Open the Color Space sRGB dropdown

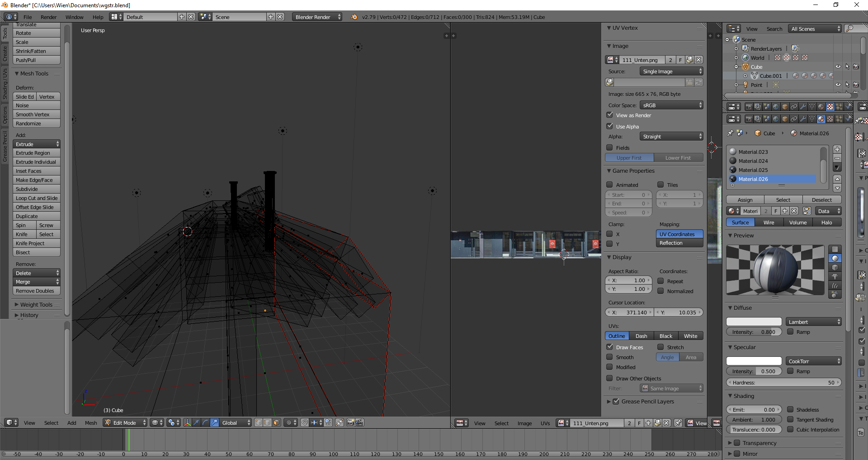coord(671,105)
